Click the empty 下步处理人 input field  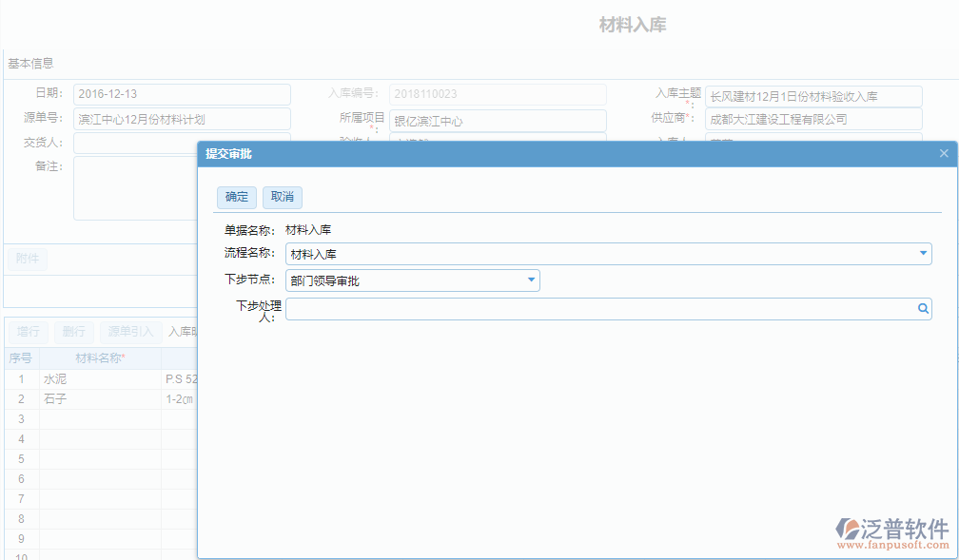(599, 308)
